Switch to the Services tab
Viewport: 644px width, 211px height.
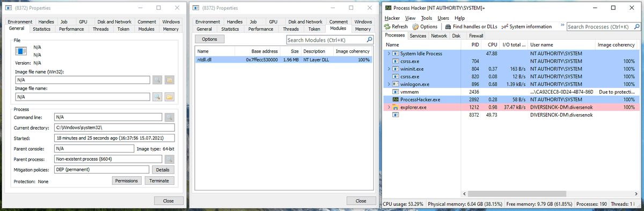tap(419, 36)
